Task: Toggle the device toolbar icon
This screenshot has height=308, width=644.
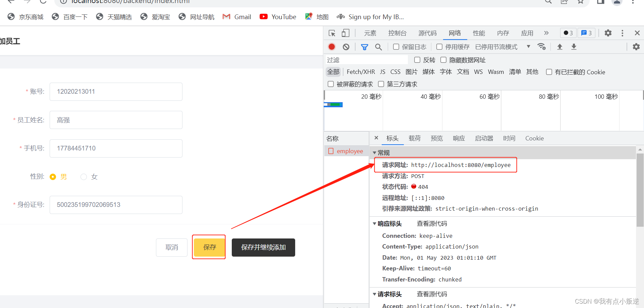Action: [345, 33]
